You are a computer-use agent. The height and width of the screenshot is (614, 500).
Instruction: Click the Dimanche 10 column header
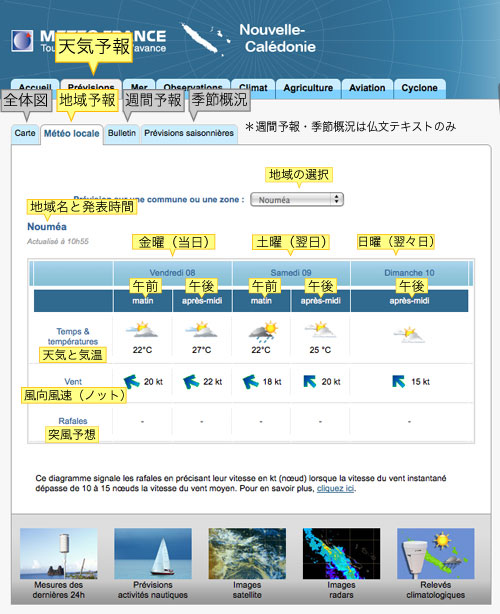[x=409, y=273]
